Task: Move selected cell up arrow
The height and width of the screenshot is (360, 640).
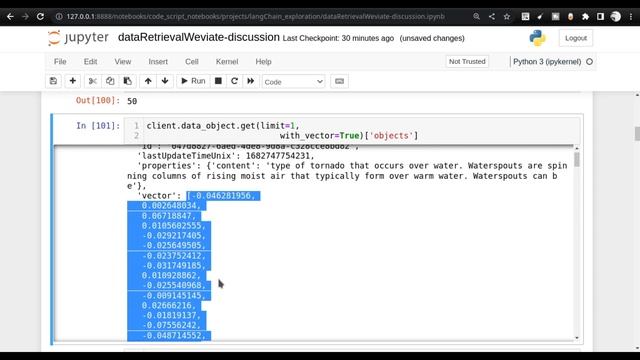Action: [x=148, y=81]
